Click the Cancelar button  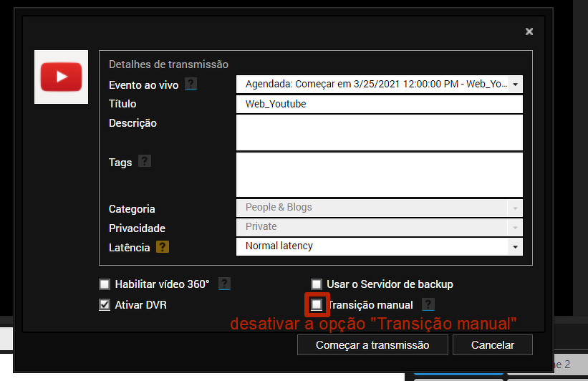point(493,345)
